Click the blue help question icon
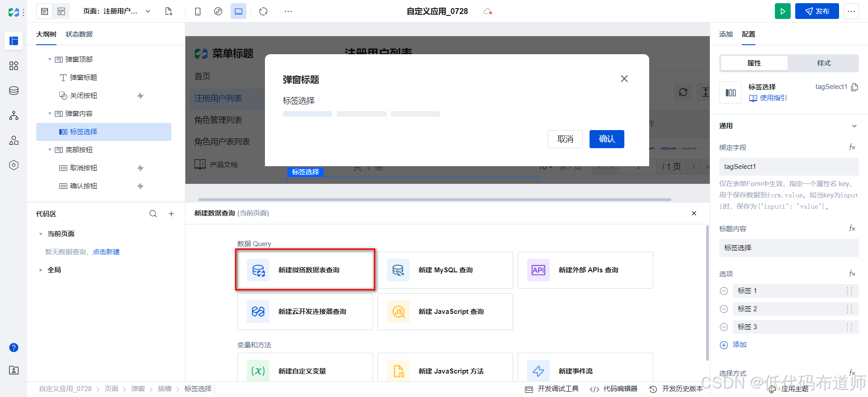Viewport: 868px width, 397px height. pyautogui.click(x=14, y=347)
